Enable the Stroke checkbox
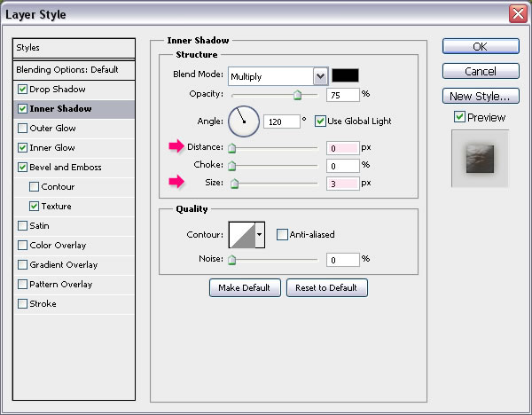The image size is (532, 415). (x=22, y=303)
